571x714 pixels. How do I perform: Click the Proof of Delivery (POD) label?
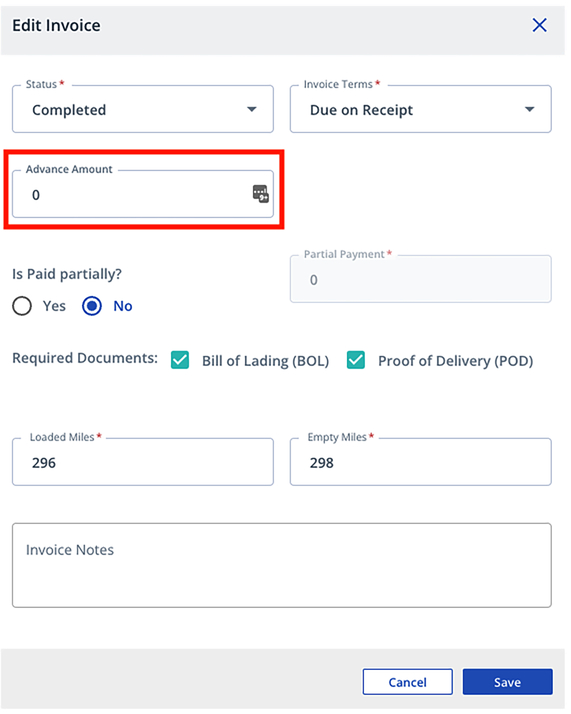455,361
